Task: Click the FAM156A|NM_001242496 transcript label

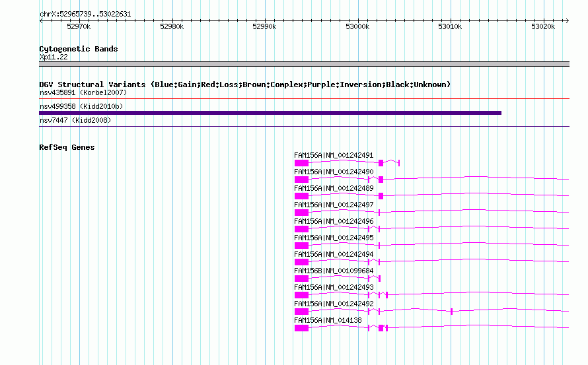Action: (334, 221)
